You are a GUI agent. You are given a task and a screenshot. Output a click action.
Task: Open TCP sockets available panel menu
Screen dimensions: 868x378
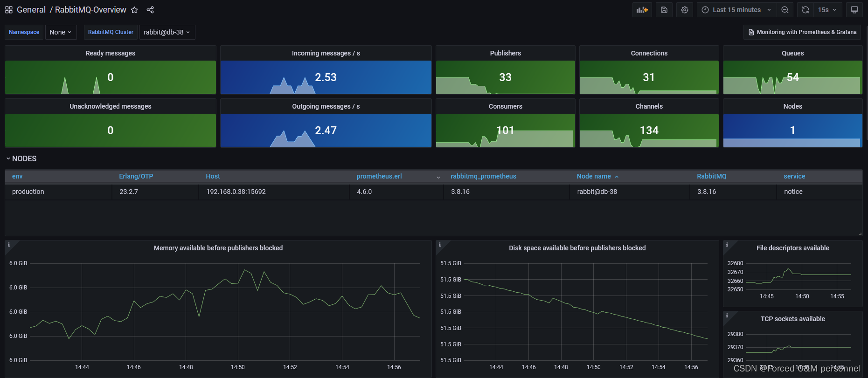point(793,319)
